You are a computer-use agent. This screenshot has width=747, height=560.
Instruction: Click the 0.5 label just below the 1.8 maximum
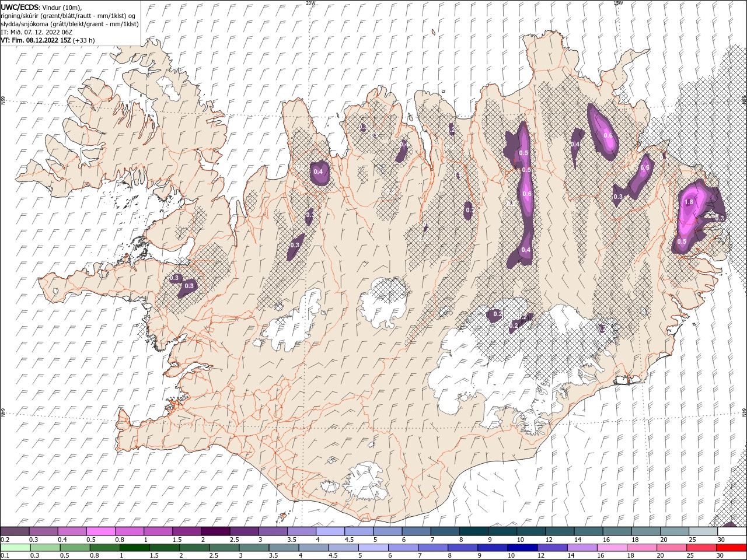coord(682,242)
